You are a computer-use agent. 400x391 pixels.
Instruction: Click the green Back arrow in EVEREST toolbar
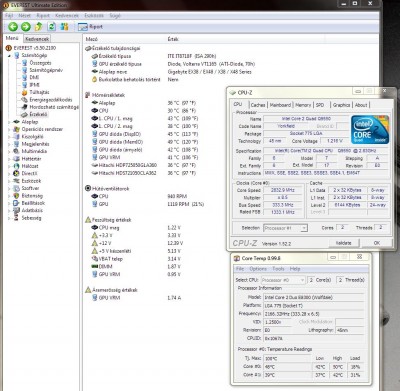(x=13, y=27)
